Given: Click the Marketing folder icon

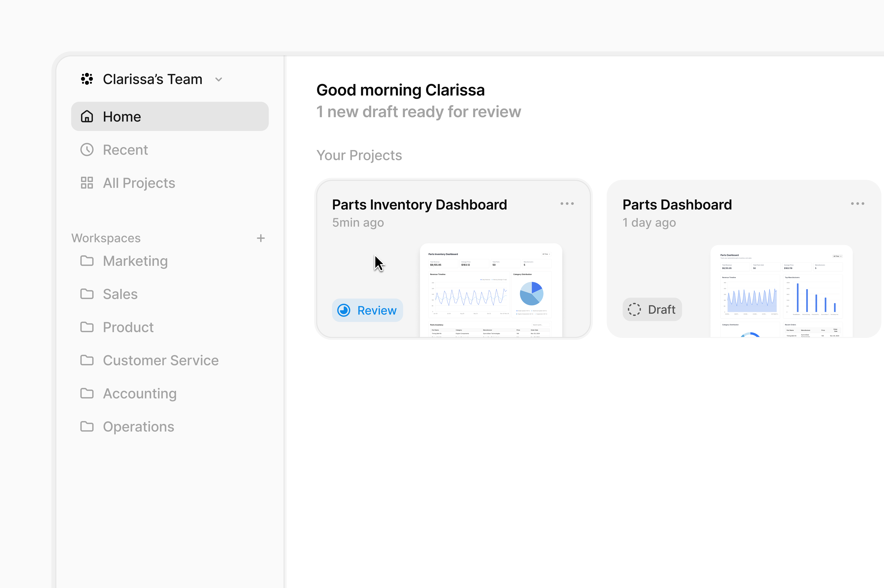Looking at the screenshot, I should point(87,261).
